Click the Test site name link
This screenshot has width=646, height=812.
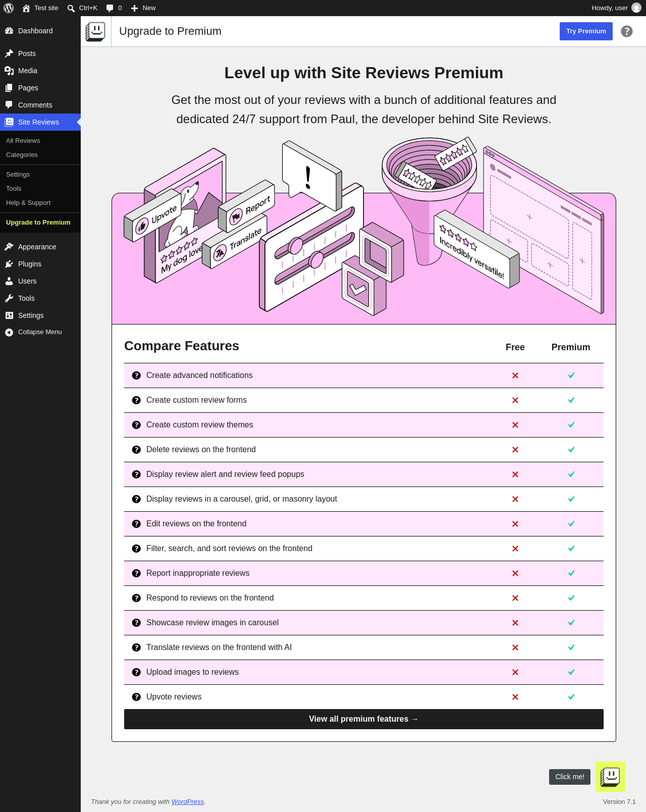46,8
